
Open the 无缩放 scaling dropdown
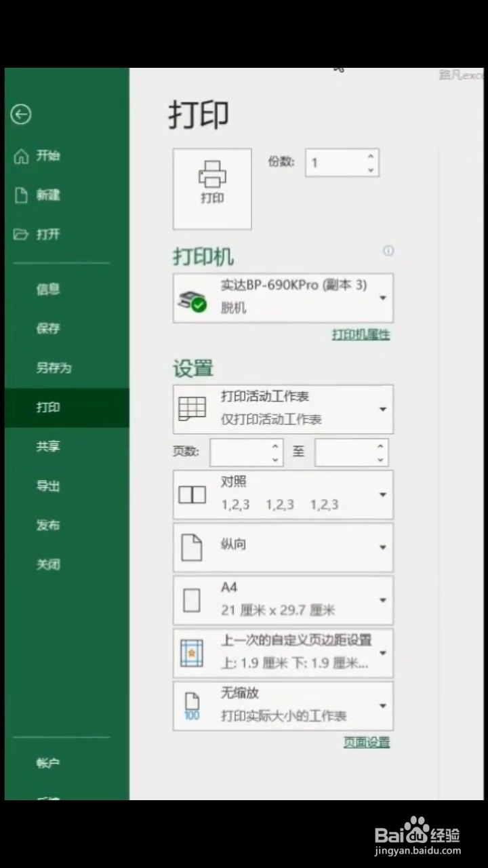(x=283, y=706)
